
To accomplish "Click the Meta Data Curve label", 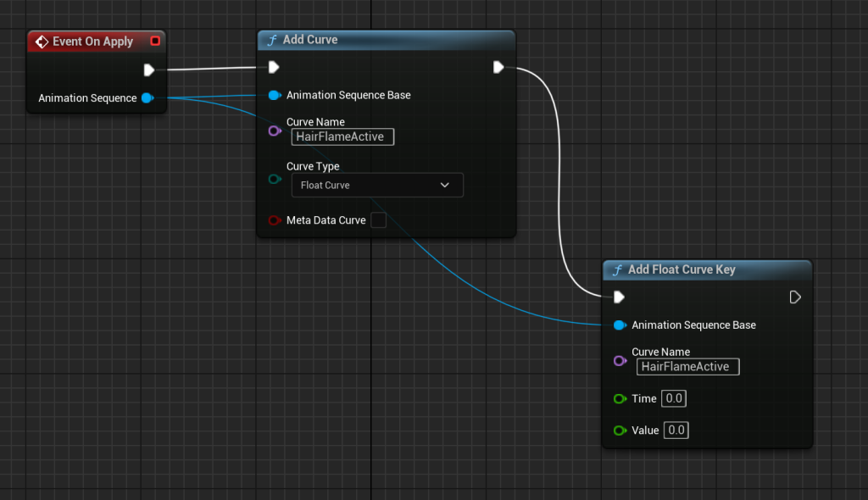I will 326,220.
